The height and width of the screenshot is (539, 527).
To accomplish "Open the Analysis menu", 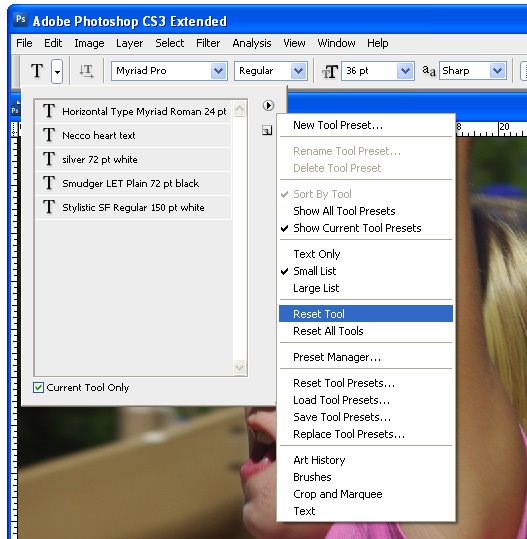I will (252, 43).
